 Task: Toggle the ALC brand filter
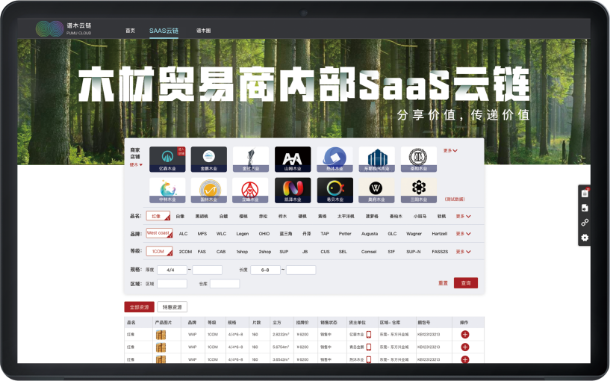click(183, 234)
